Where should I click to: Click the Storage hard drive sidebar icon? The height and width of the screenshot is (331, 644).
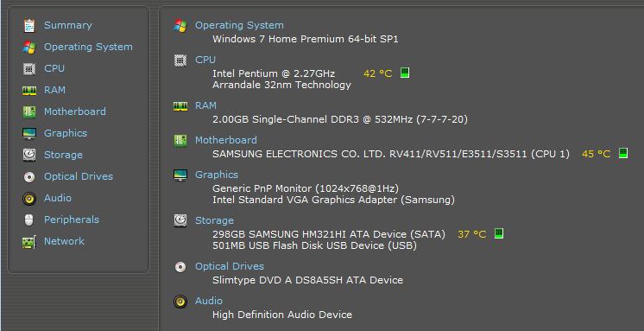pyautogui.click(x=29, y=155)
